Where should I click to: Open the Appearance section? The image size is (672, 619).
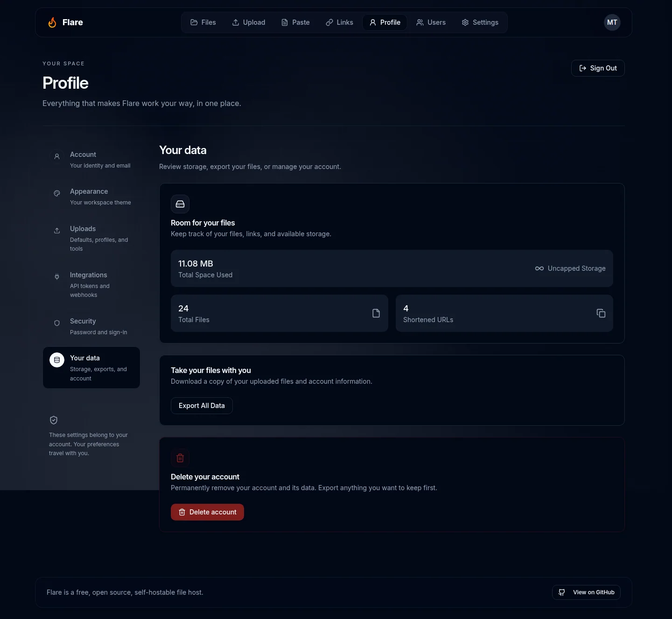pos(91,197)
